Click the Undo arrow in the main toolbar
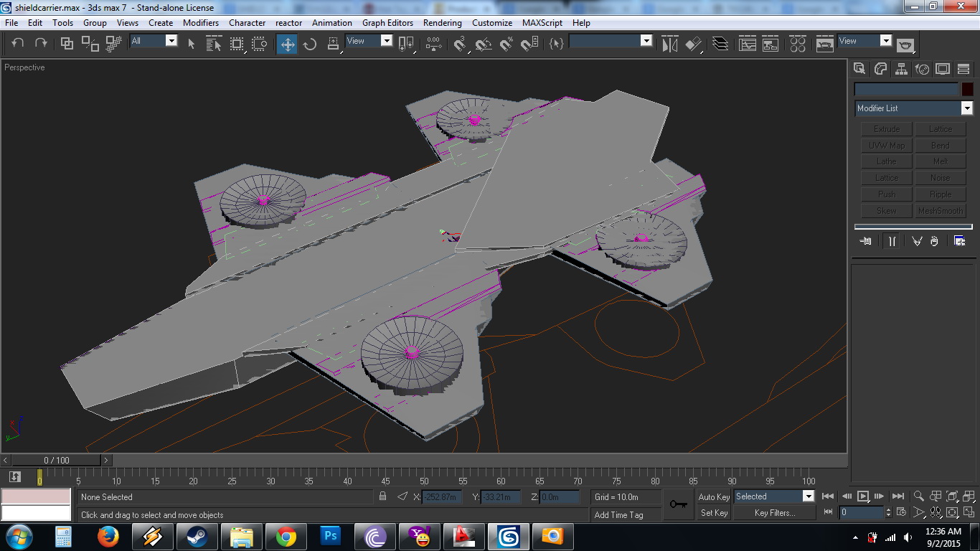This screenshot has height=551, width=980. click(x=18, y=43)
